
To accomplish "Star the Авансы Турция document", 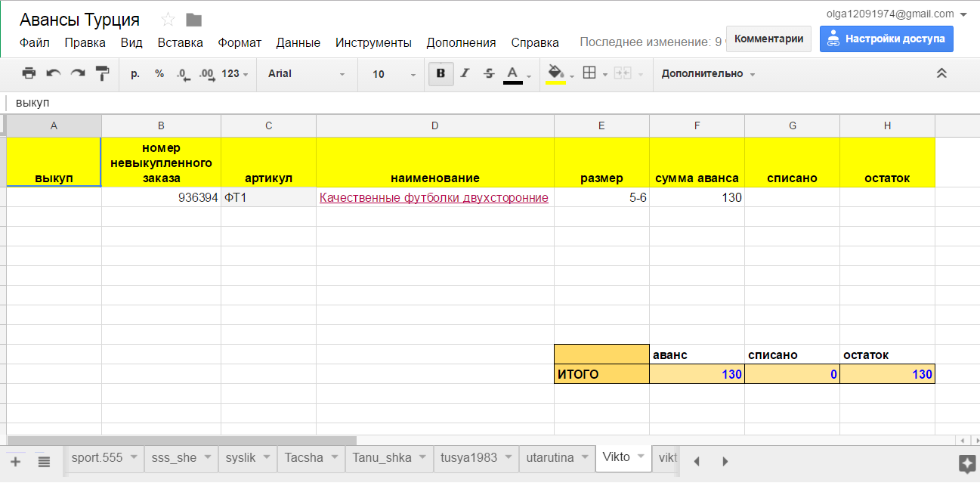I will point(168,20).
